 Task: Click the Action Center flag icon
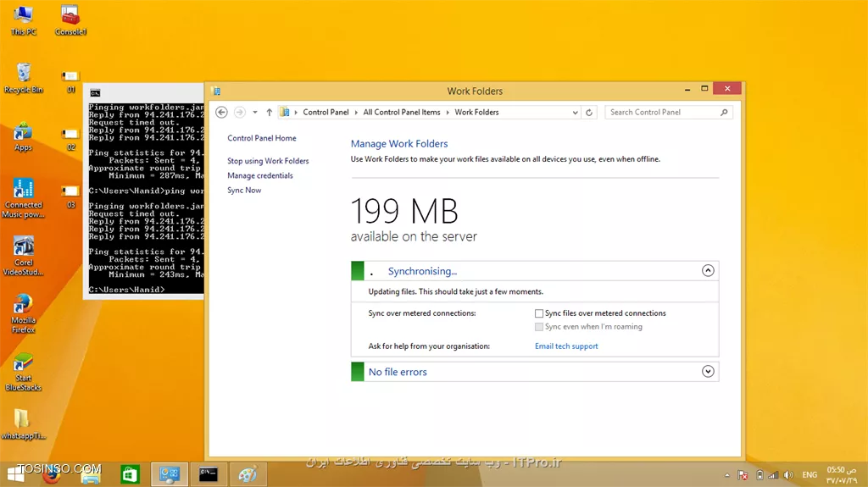click(x=743, y=475)
